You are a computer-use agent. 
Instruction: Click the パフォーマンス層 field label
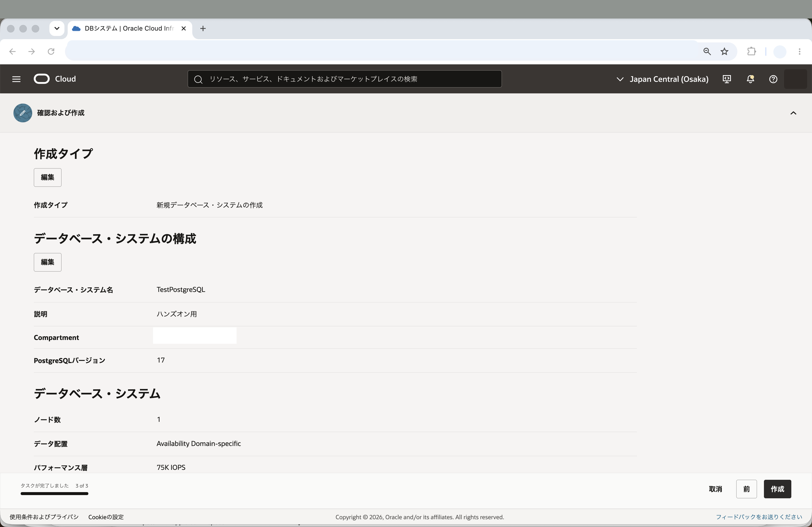pos(61,468)
